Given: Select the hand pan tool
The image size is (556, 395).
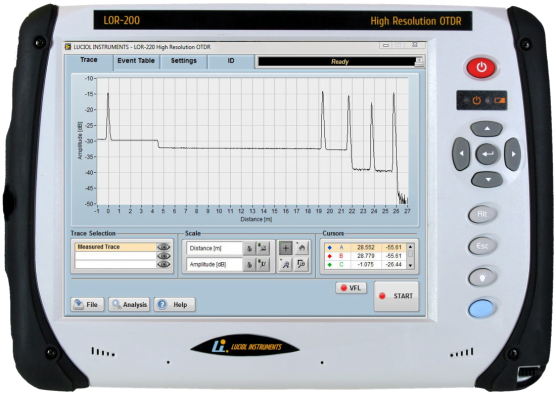Looking at the screenshot, I should click(301, 248).
